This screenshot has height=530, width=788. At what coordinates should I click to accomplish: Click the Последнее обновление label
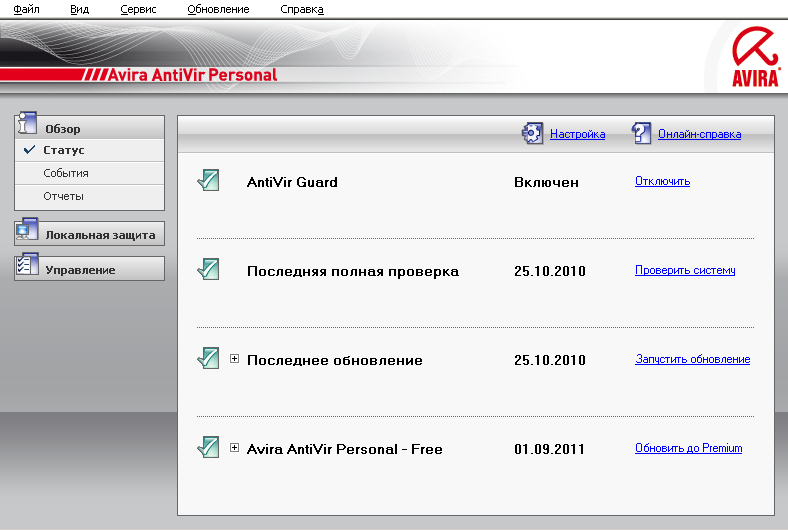pos(335,360)
